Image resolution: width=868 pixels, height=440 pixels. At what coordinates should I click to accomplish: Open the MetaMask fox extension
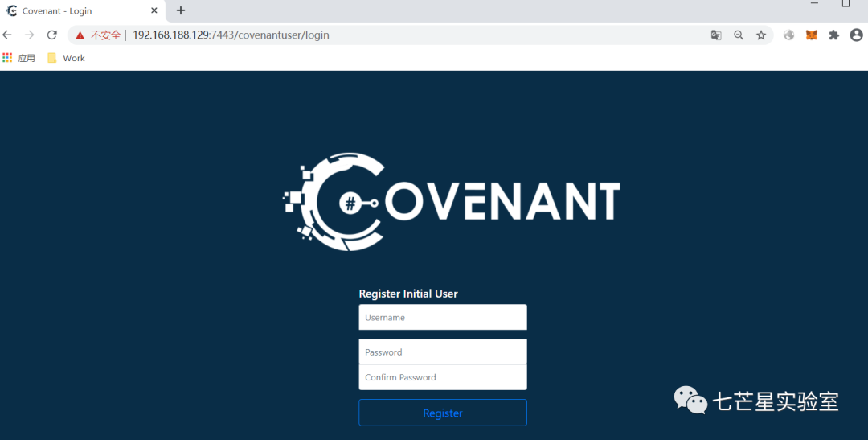tap(811, 35)
